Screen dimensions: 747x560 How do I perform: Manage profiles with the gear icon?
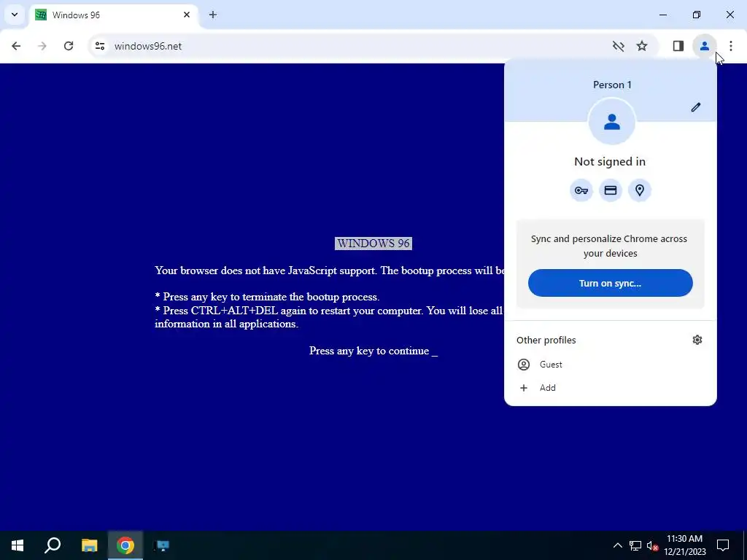point(697,340)
